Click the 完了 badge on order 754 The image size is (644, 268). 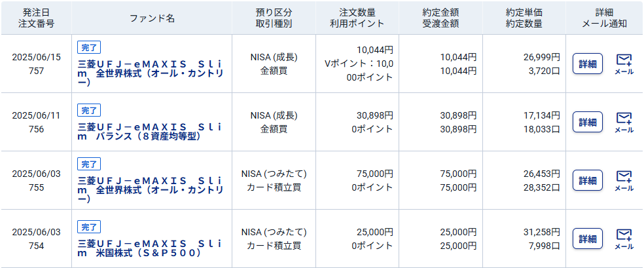coord(89,227)
